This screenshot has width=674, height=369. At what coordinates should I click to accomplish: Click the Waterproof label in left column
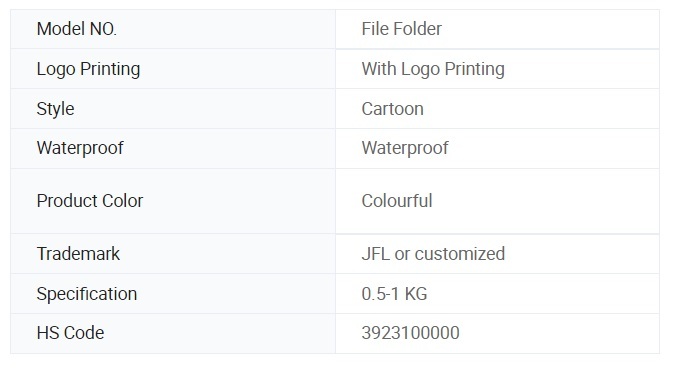coord(80,148)
